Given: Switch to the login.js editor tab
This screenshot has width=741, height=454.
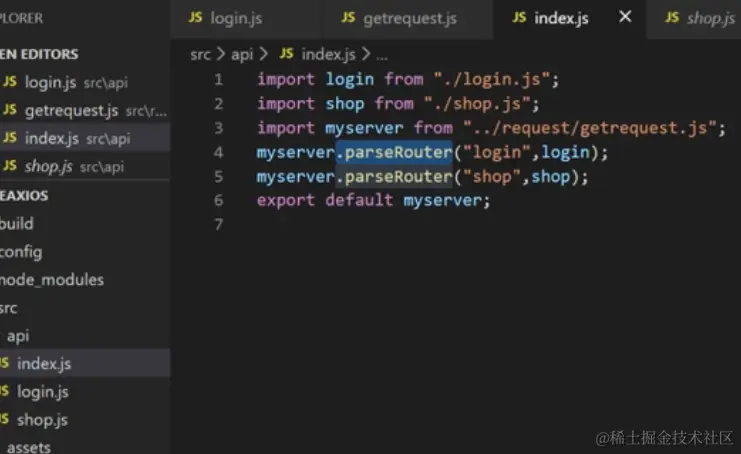Looking at the screenshot, I should click(246, 18).
